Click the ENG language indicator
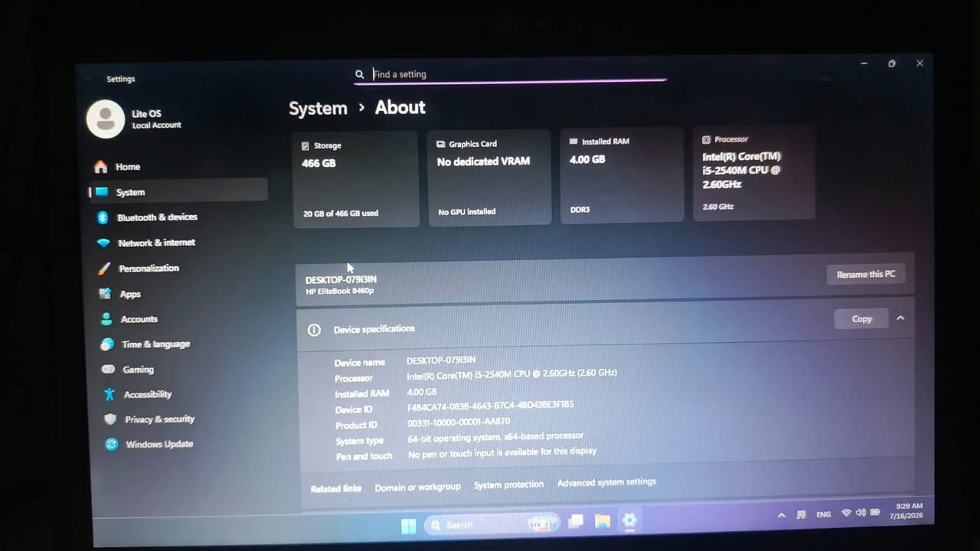The height and width of the screenshot is (551, 980). (x=823, y=514)
